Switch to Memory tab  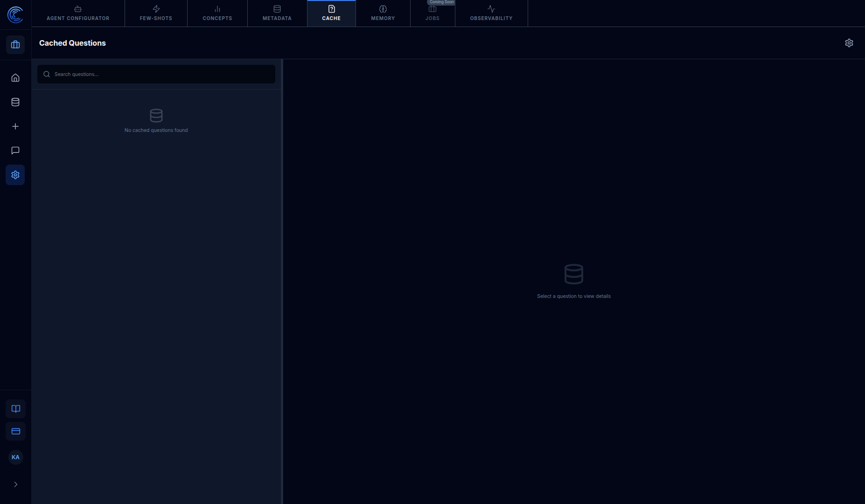(x=383, y=14)
